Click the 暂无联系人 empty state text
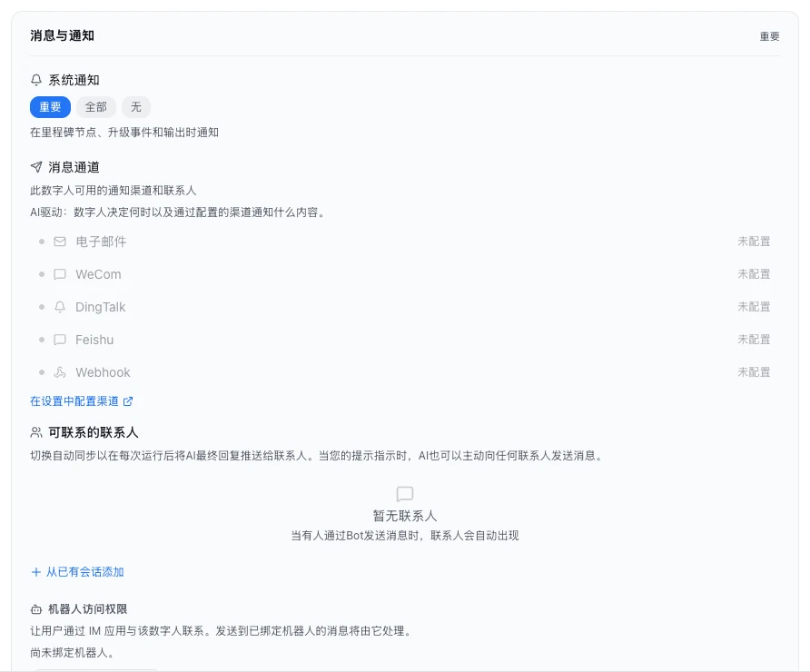Viewport: 810px width, 672px height. (x=405, y=516)
